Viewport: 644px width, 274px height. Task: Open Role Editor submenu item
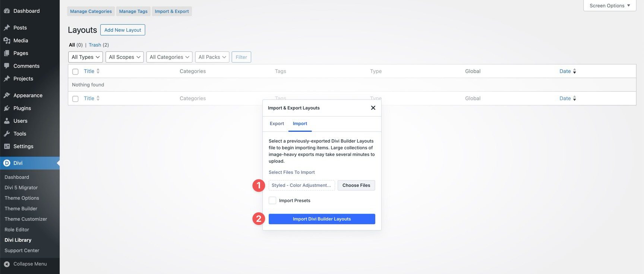[x=17, y=230]
